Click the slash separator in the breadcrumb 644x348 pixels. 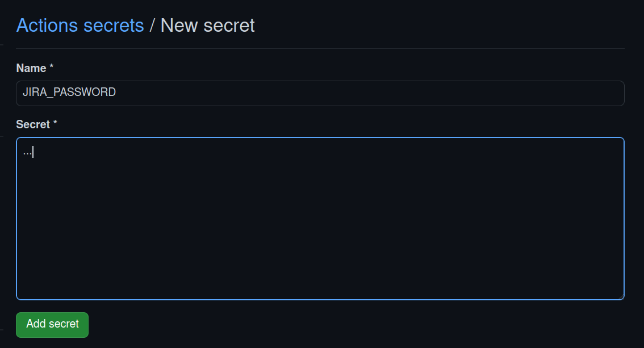pos(152,26)
